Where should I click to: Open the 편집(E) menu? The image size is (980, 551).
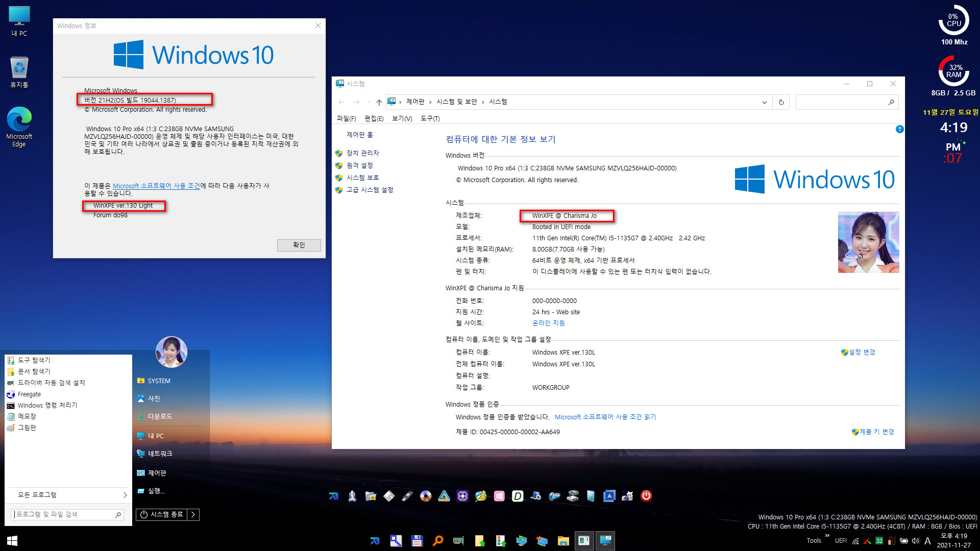point(374,118)
